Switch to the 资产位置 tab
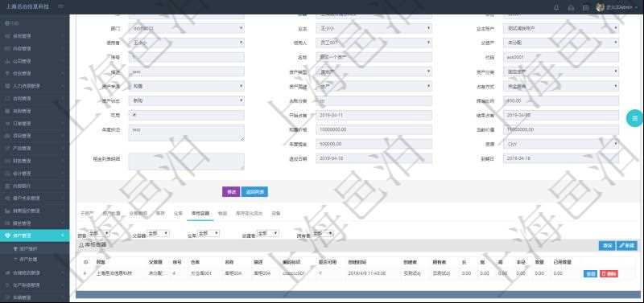The image size is (644, 303). tap(111, 213)
